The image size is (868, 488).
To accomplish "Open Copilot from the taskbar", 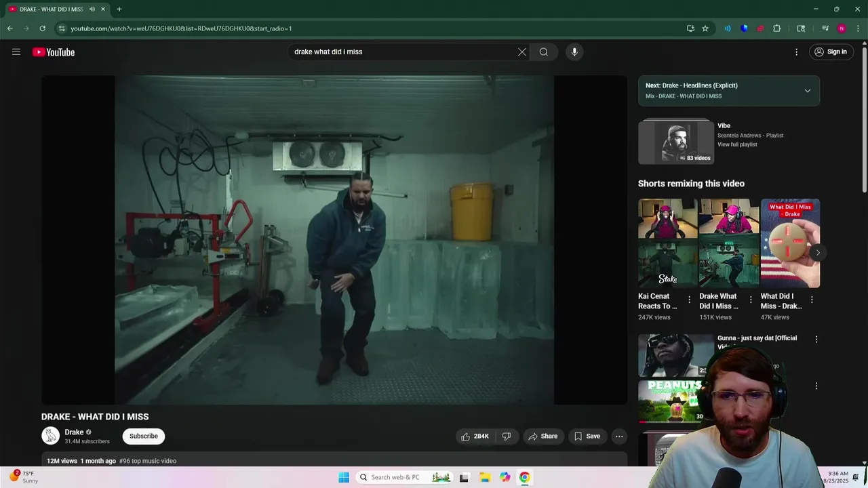I will pos(505,477).
